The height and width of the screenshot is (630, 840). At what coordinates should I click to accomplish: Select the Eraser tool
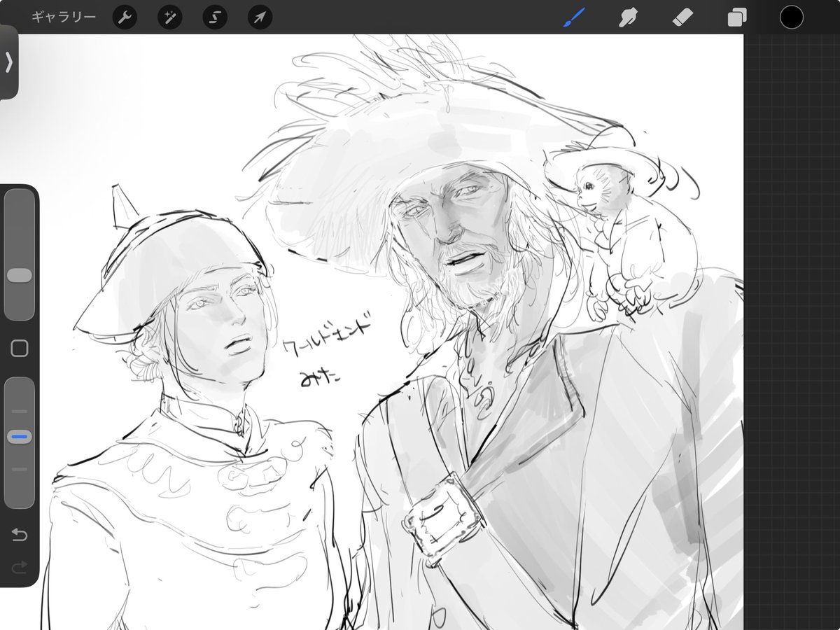coord(682,17)
